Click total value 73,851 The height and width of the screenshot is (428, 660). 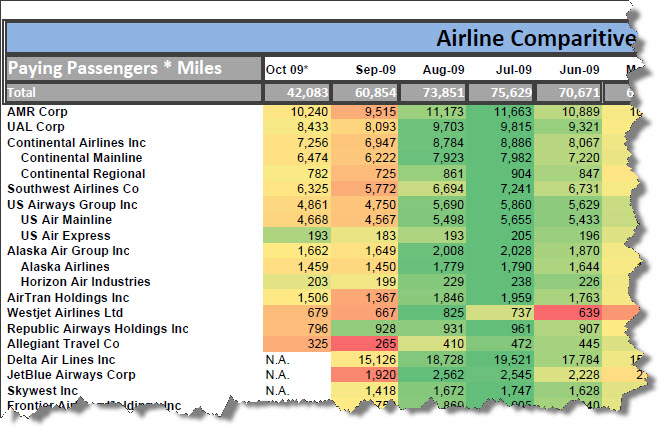[433, 93]
